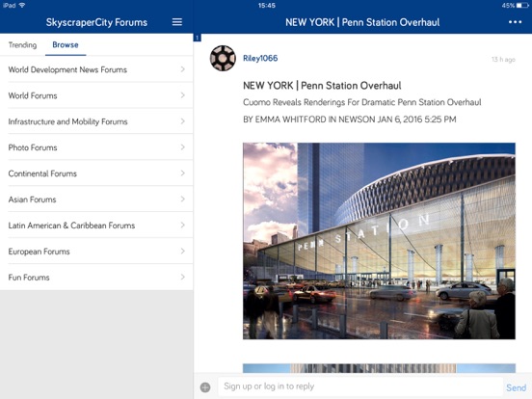Open the hamburger menu in SkyscraperCity header

click(x=177, y=22)
